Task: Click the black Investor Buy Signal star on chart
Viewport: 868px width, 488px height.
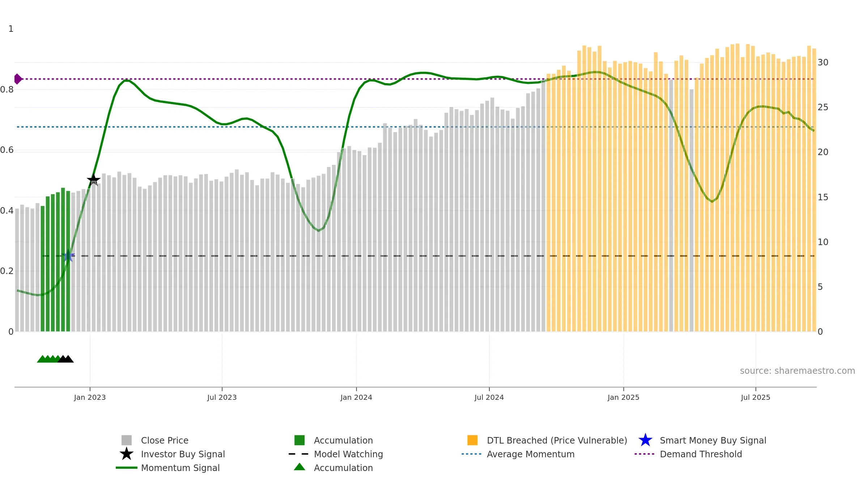Action: tap(93, 179)
